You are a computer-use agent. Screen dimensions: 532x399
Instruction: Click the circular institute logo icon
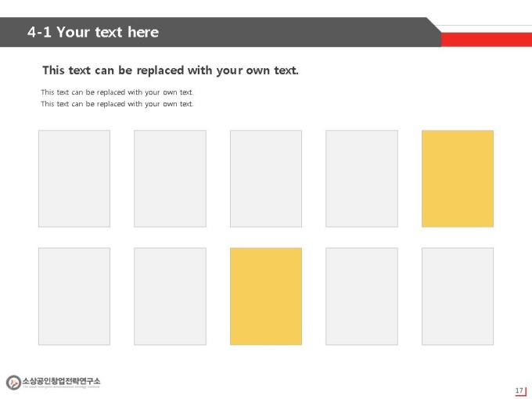coord(13,383)
